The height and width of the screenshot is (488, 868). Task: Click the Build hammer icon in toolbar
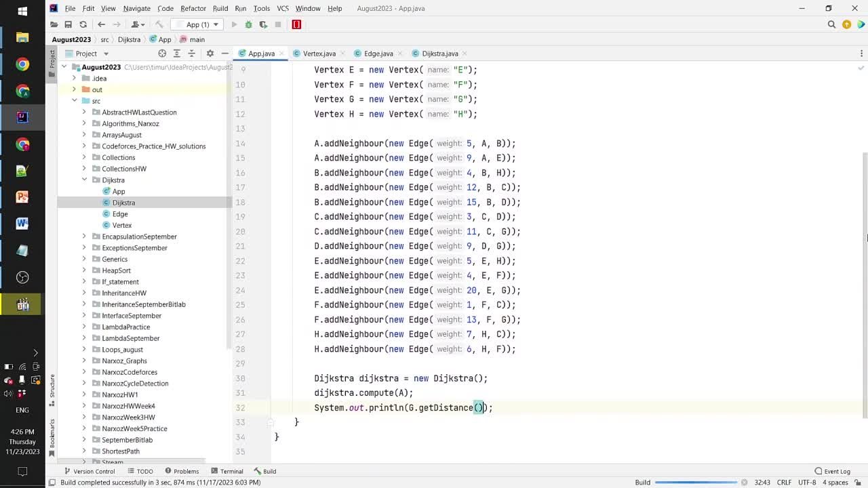[159, 24]
